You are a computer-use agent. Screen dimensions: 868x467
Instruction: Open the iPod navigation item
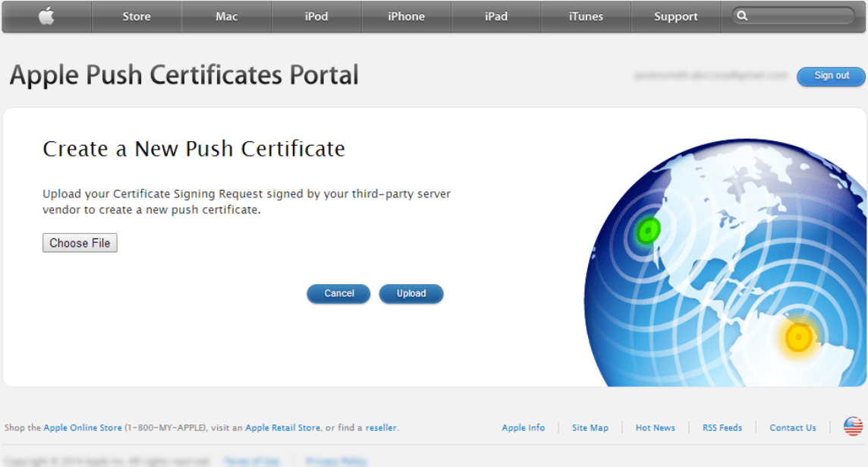click(316, 17)
